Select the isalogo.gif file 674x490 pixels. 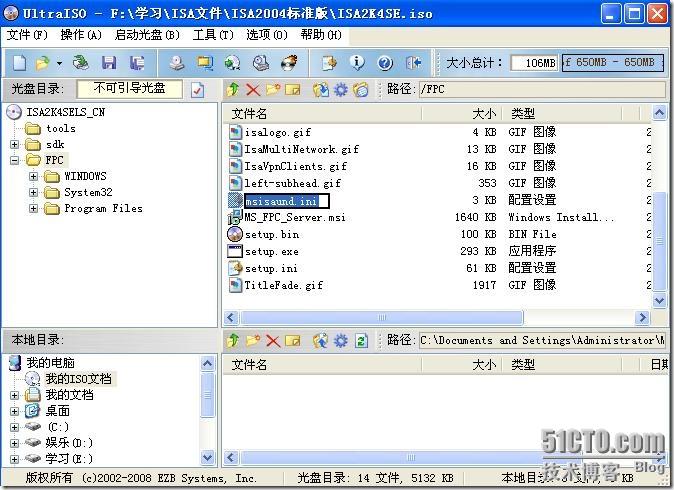click(278, 132)
